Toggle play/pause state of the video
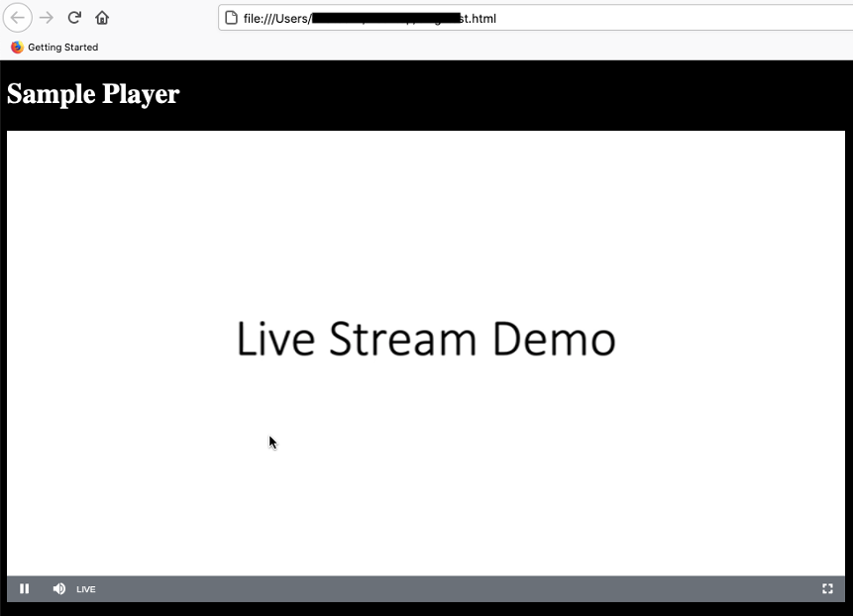 pos(24,588)
